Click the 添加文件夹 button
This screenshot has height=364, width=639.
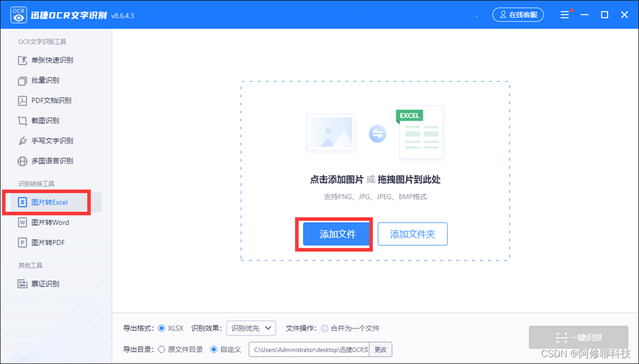(x=413, y=234)
